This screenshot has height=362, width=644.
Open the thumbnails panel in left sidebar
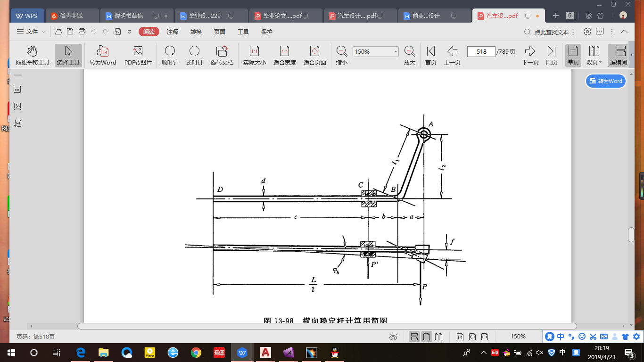(17, 107)
